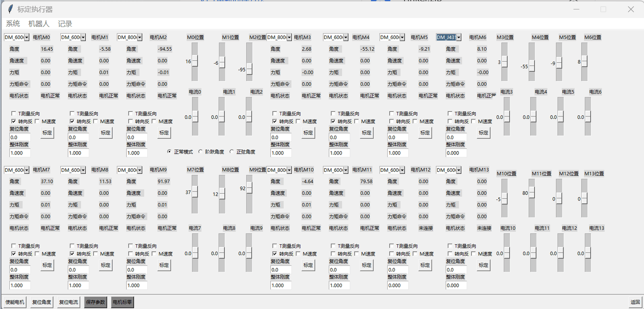This screenshot has height=309, width=644.
Task: Check 转向反 for 电机M12
Action: coord(392,254)
